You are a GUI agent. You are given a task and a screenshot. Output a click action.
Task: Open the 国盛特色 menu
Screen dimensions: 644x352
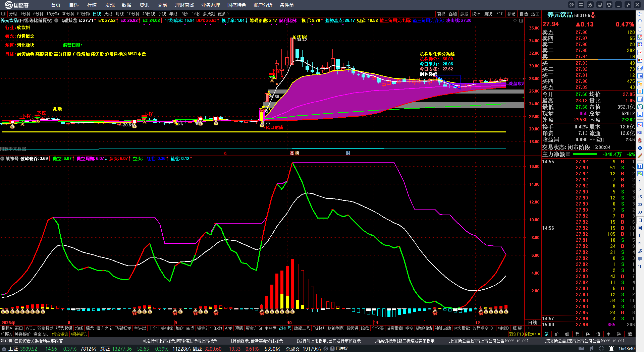[x=237, y=5]
